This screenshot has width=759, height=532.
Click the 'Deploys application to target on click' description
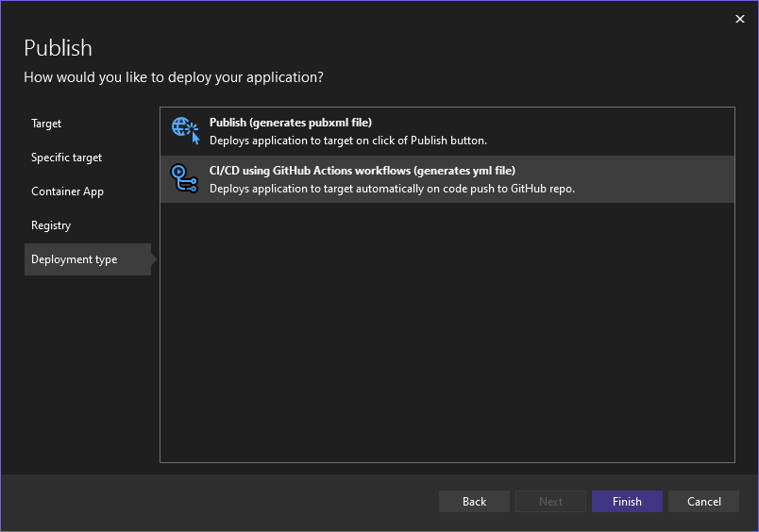(x=348, y=141)
